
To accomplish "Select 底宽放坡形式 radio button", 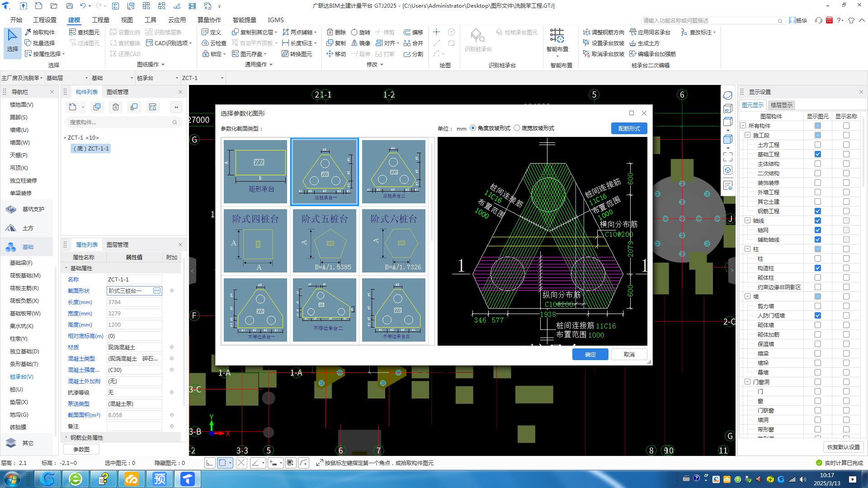I will (x=517, y=128).
